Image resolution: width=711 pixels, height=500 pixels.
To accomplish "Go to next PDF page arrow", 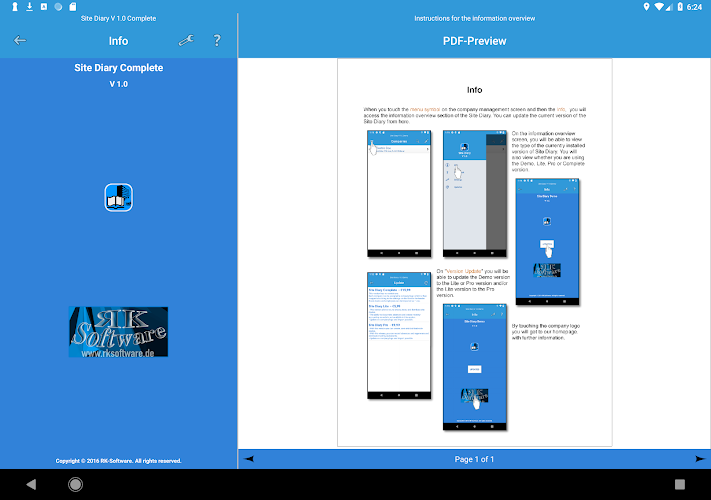I will click(700, 459).
